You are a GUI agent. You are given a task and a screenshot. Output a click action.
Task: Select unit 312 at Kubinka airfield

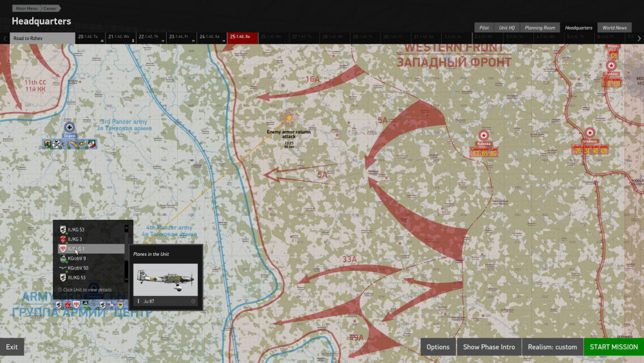(x=493, y=153)
